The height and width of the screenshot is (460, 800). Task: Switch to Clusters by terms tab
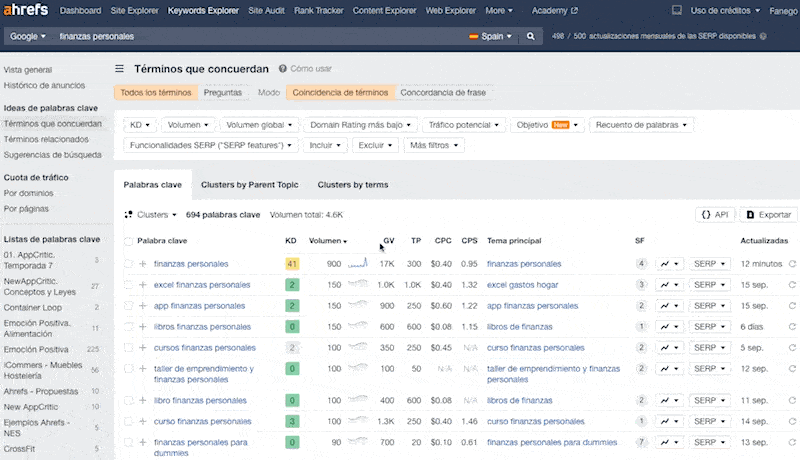pos(353,185)
